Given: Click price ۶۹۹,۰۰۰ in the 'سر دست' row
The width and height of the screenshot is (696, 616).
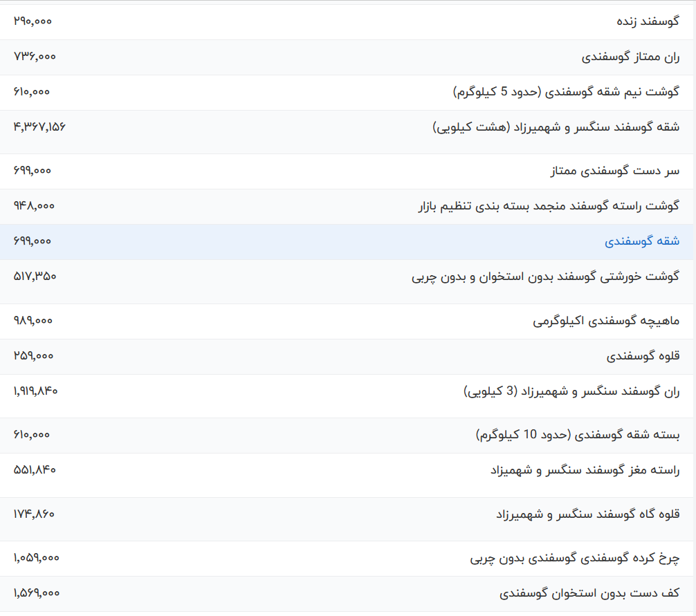Looking at the screenshot, I should pyautogui.click(x=33, y=171).
